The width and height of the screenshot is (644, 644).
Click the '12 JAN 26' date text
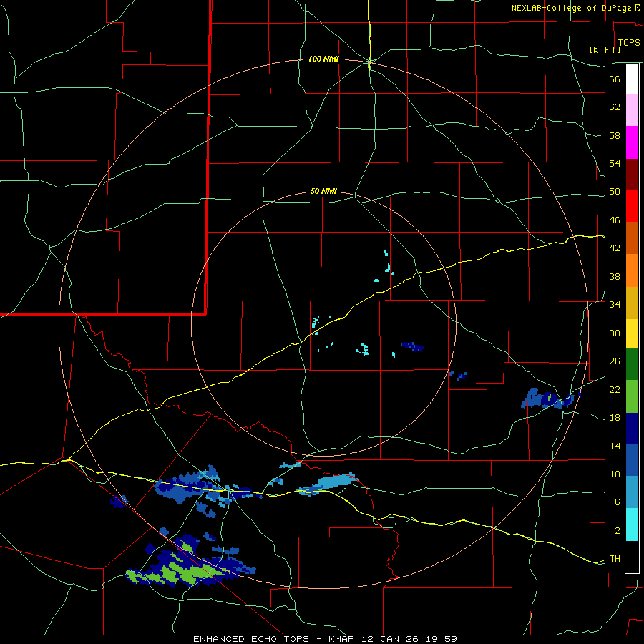tap(392, 639)
